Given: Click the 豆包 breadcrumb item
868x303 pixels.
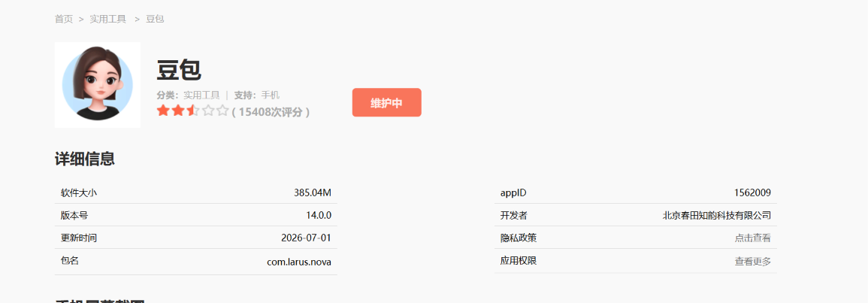Looking at the screenshot, I should point(155,19).
